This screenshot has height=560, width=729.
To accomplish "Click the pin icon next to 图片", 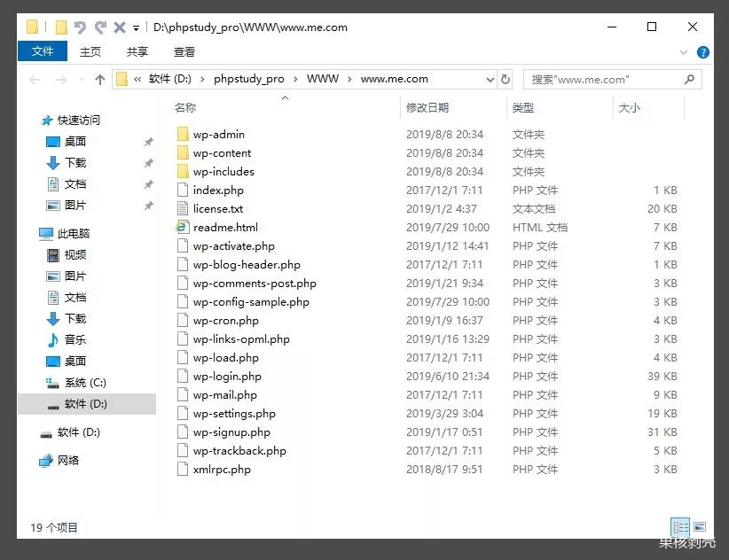I will click(148, 206).
